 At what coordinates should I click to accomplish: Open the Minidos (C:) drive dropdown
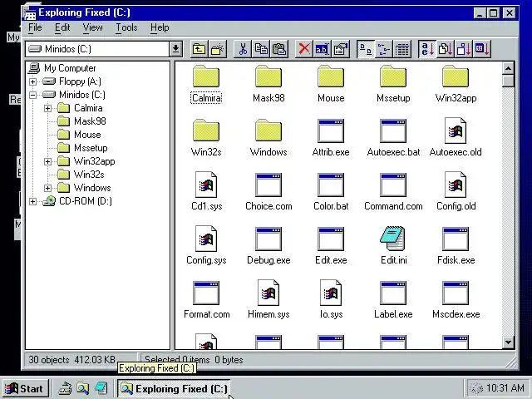point(175,49)
